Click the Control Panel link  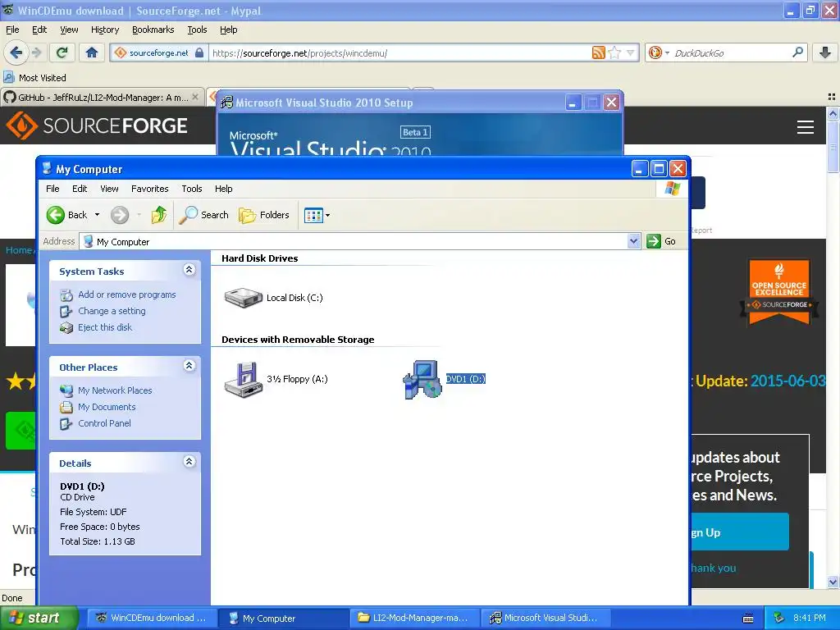(104, 423)
